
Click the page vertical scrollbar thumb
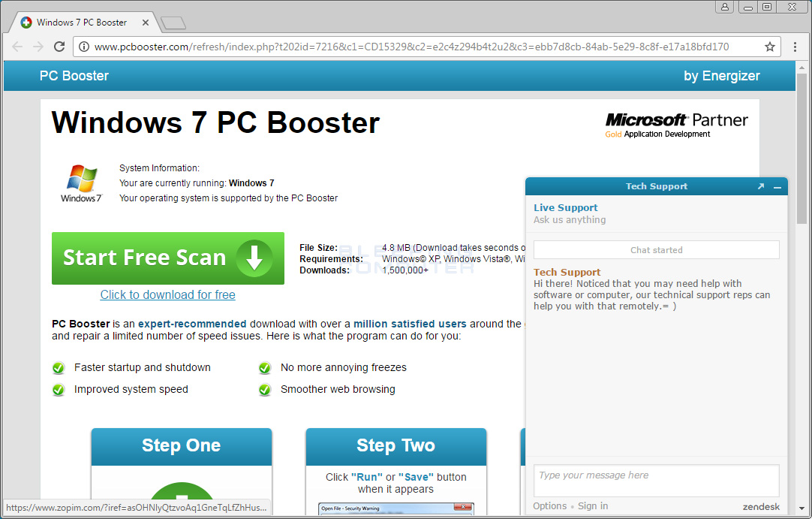point(801,149)
